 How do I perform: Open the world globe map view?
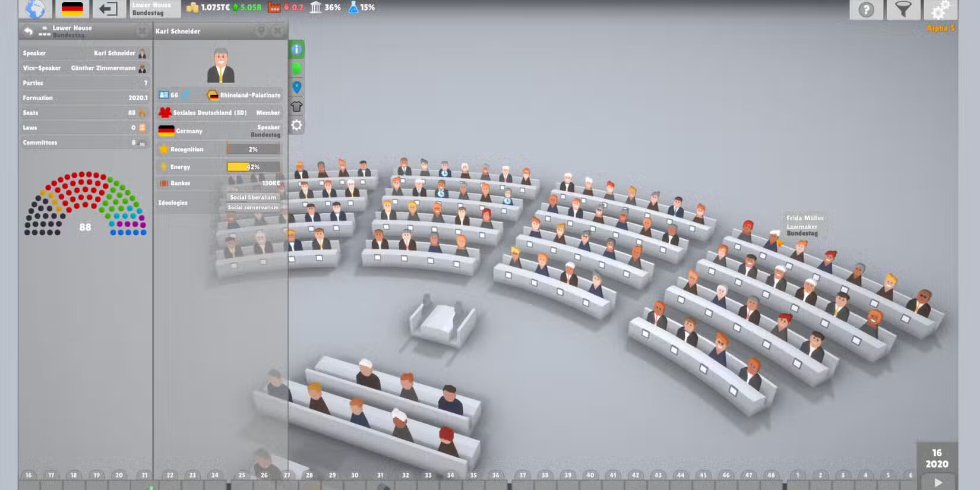click(35, 9)
